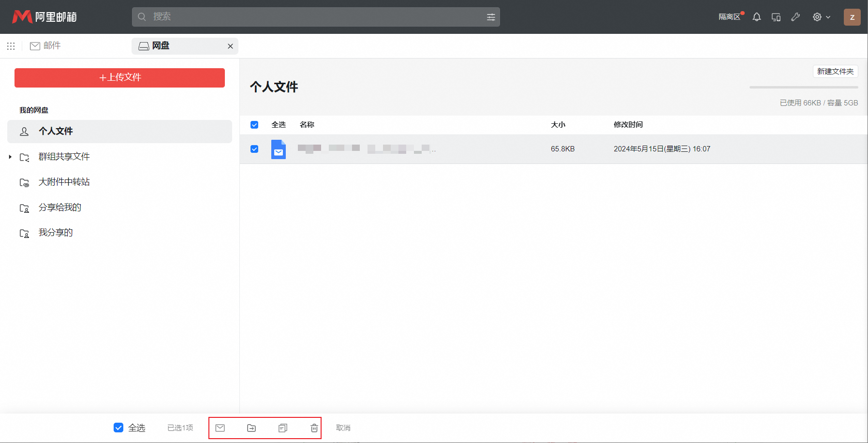Screen dimensions: 868x443
Task: Open the notifications bell
Action: [756, 16]
